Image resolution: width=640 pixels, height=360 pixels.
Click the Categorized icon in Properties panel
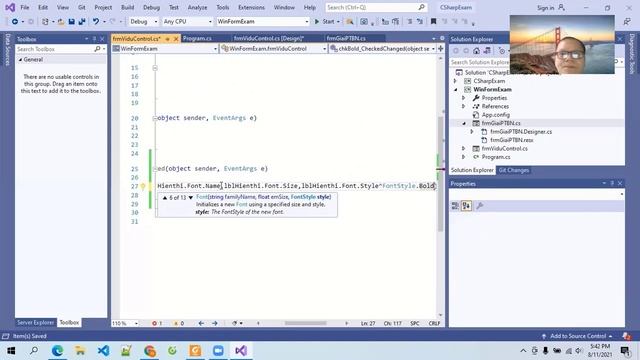(455, 206)
